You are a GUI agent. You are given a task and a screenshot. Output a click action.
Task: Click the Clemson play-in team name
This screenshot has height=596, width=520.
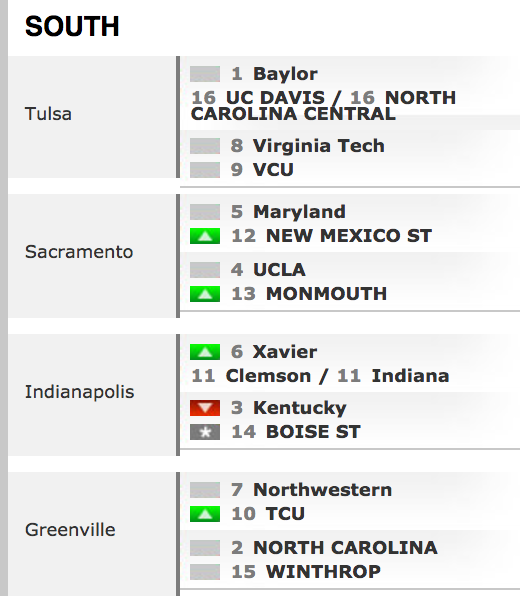268,376
